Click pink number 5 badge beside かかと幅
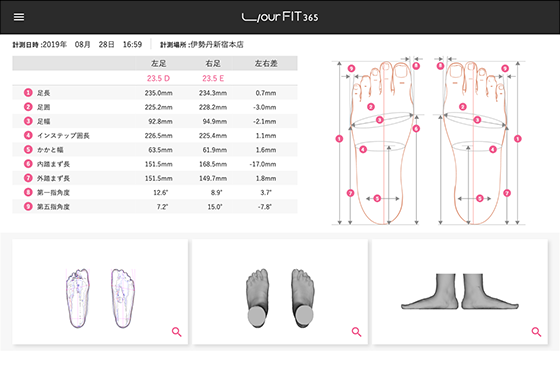Viewport: 560px width, 370px height. (x=28, y=149)
